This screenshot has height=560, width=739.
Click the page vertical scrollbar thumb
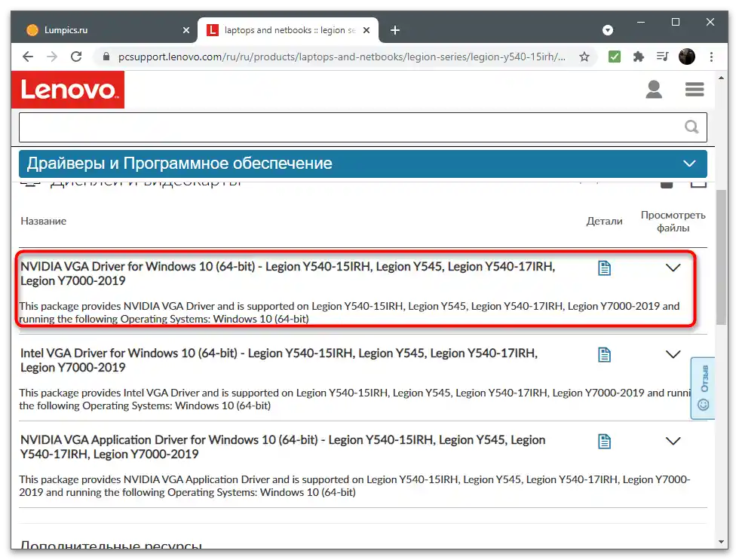721,257
